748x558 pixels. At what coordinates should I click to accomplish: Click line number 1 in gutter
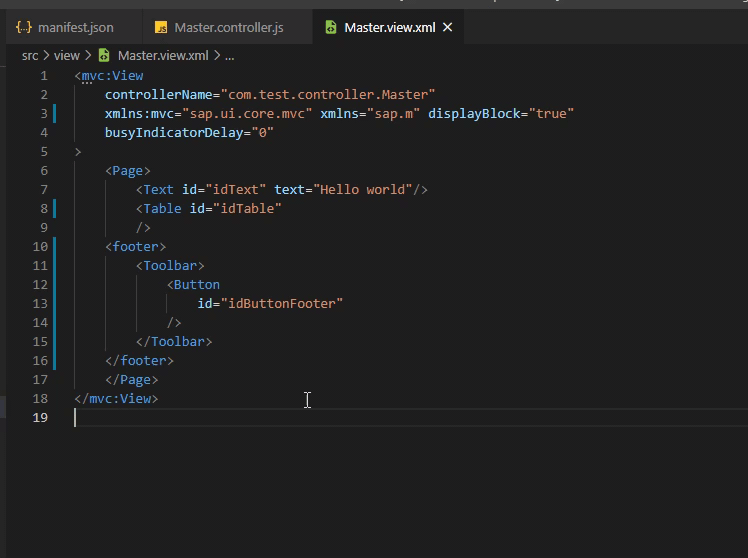[x=44, y=76]
